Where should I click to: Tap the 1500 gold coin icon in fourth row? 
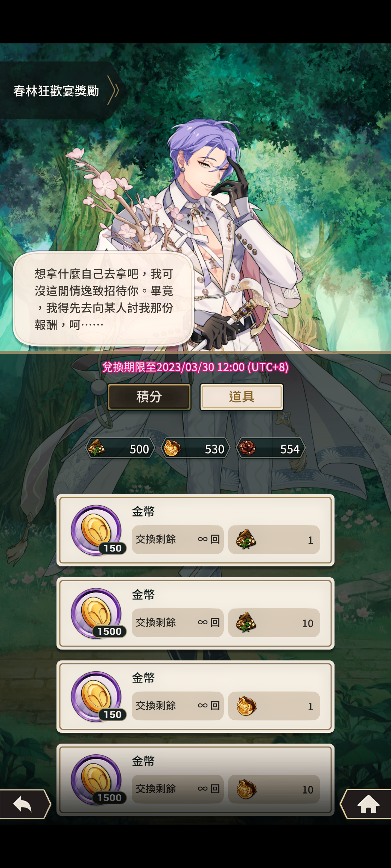(x=97, y=780)
